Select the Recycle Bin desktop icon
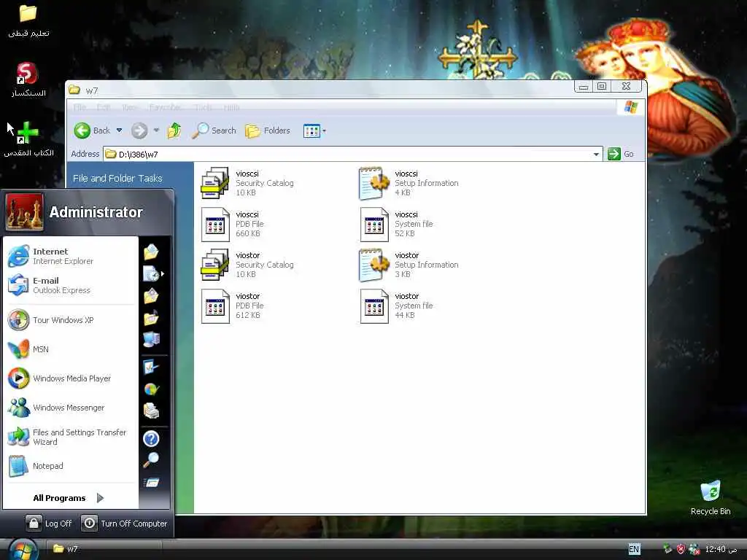747x560 pixels. 711,497
